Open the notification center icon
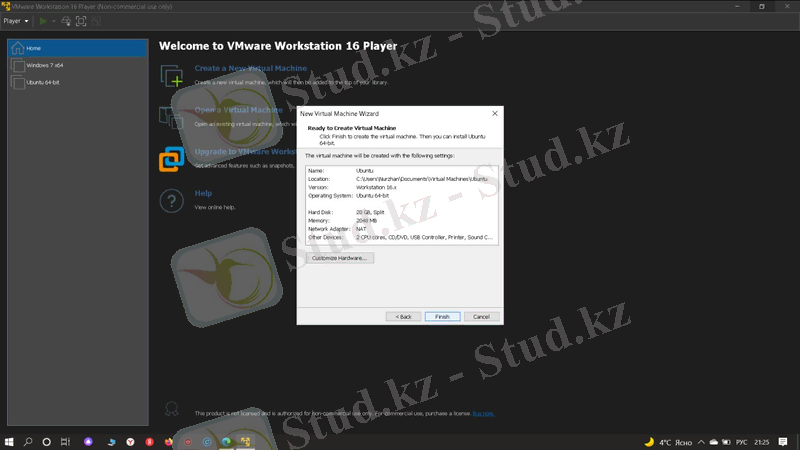 tap(783, 442)
